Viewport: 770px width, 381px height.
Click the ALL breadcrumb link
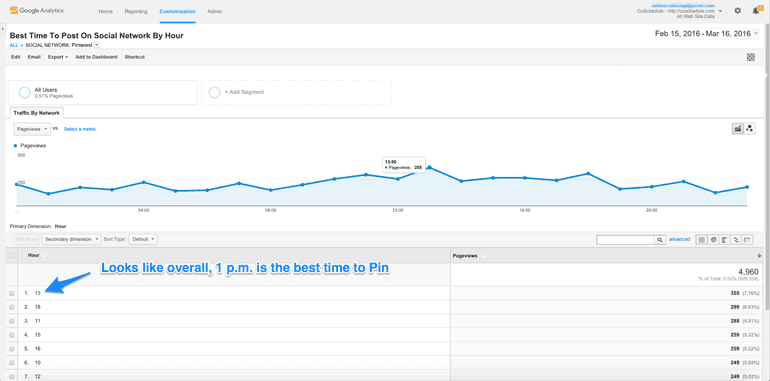(14, 45)
